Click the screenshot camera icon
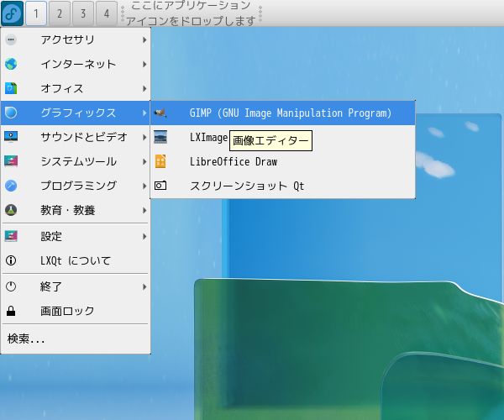The height and width of the screenshot is (420, 504). (160, 186)
